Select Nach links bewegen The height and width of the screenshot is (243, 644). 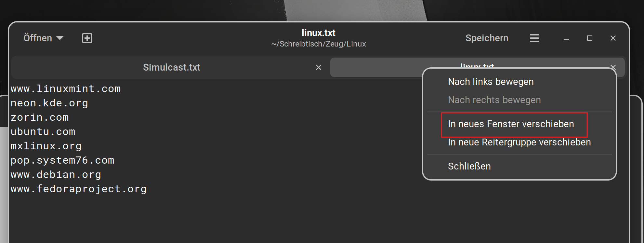coord(491,82)
